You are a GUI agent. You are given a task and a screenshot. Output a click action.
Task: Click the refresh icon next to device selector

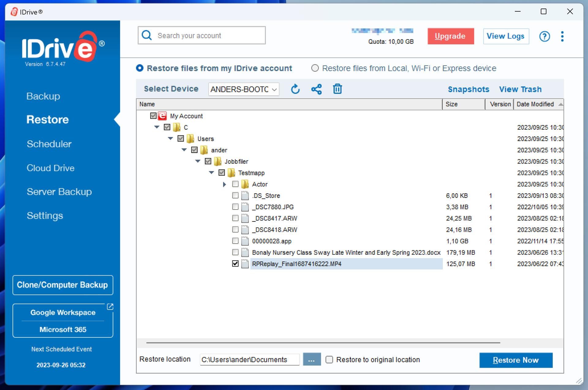[295, 89]
